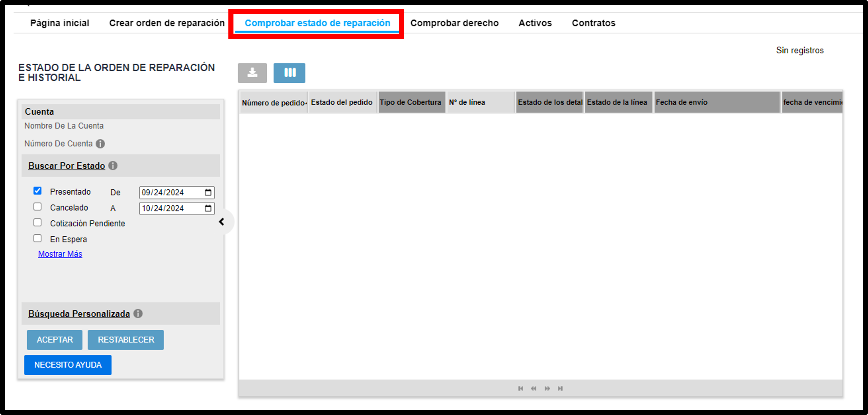Screen dimensions: 868x415
Task: Open the column chooser icon button
Action: [x=289, y=73]
